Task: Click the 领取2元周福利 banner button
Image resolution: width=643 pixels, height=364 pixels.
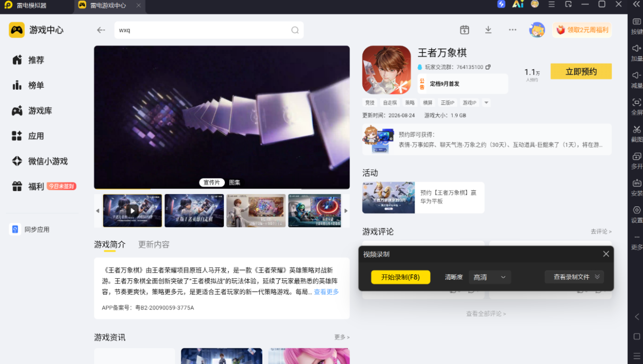Action: coord(582,30)
